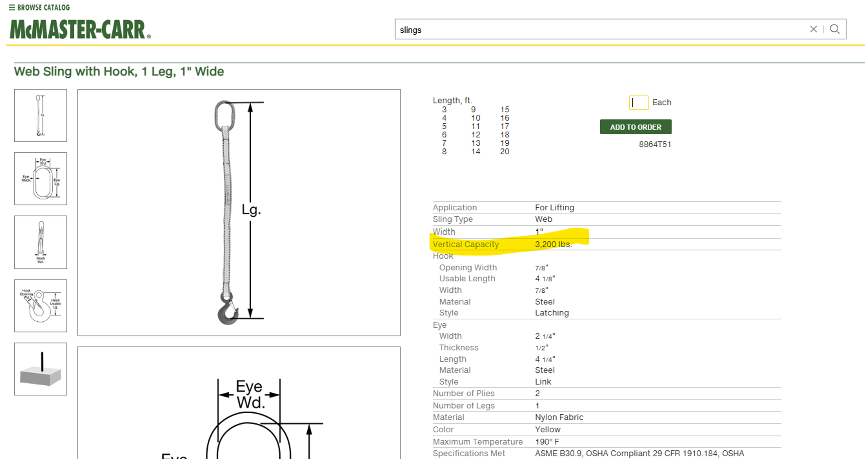Click the main sling length diagram
868x459 pixels.
[239, 212]
